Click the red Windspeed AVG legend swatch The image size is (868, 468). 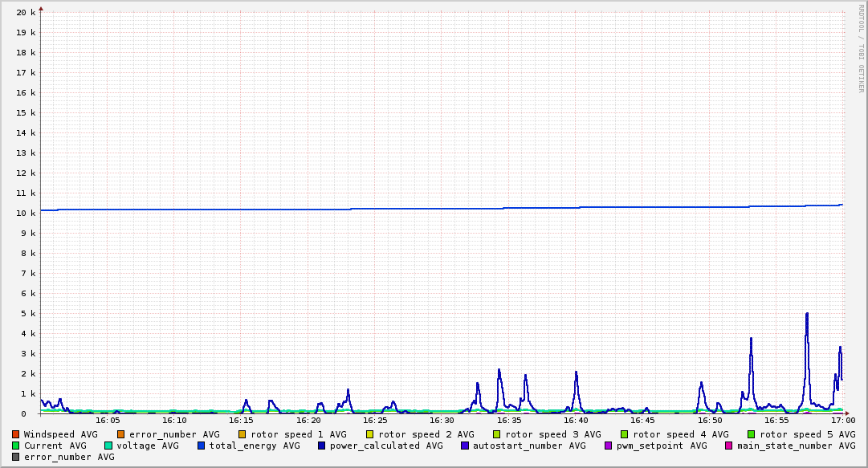coord(15,434)
